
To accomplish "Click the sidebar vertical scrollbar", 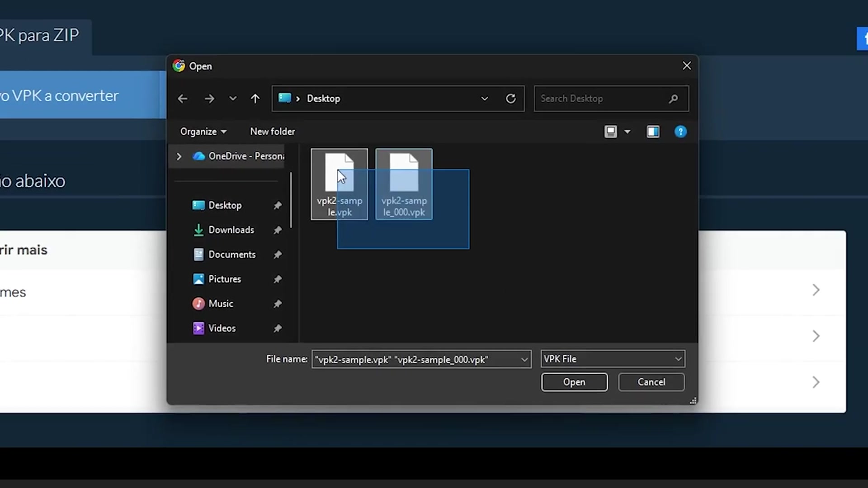I will (291, 200).
